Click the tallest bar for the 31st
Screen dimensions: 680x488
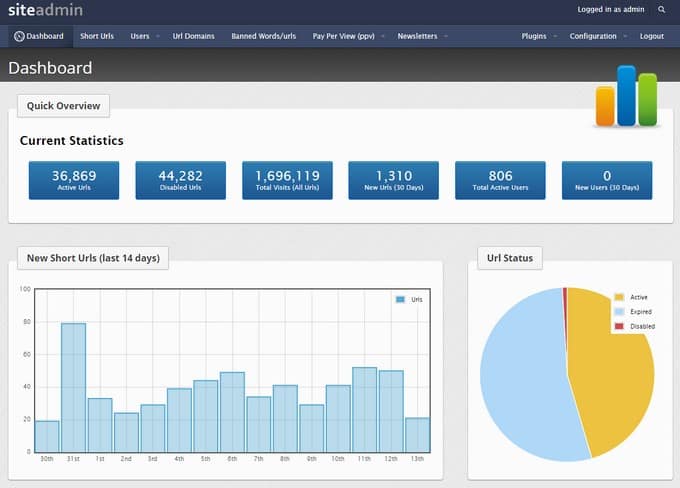click(x=73, y=390)
